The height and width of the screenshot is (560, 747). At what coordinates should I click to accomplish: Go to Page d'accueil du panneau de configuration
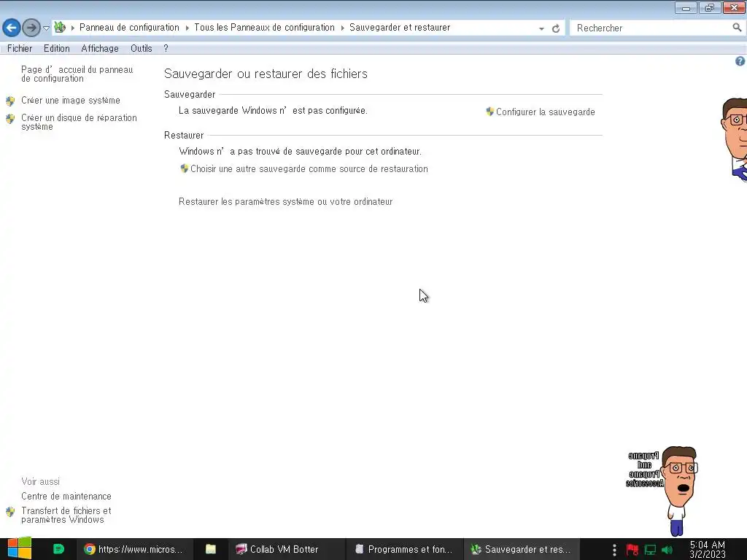(x=77, y=74)
